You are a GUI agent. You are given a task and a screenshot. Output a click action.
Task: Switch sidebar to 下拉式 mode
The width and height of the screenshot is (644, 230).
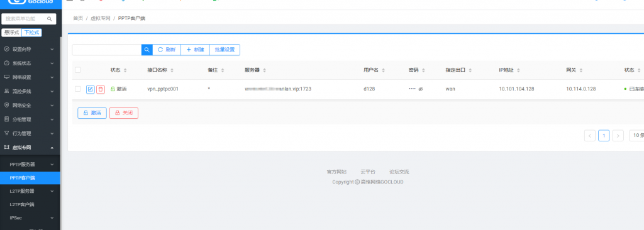[x=31, y=33]
